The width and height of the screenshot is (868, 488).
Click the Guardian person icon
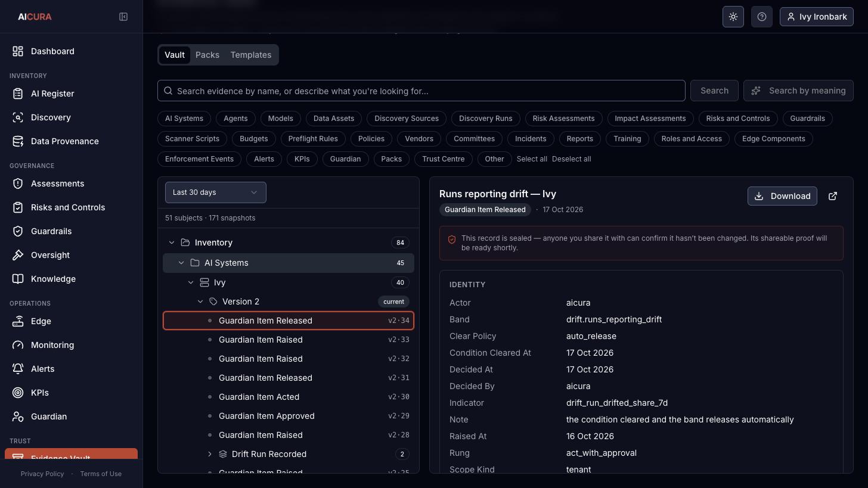pyautogui.click(x=18, y=416)
